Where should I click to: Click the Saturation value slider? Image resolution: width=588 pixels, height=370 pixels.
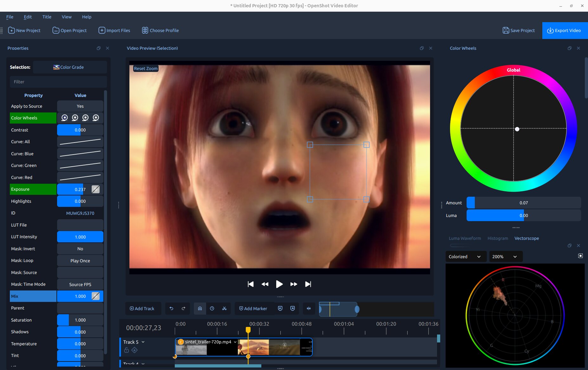click(x=80, y=320)
